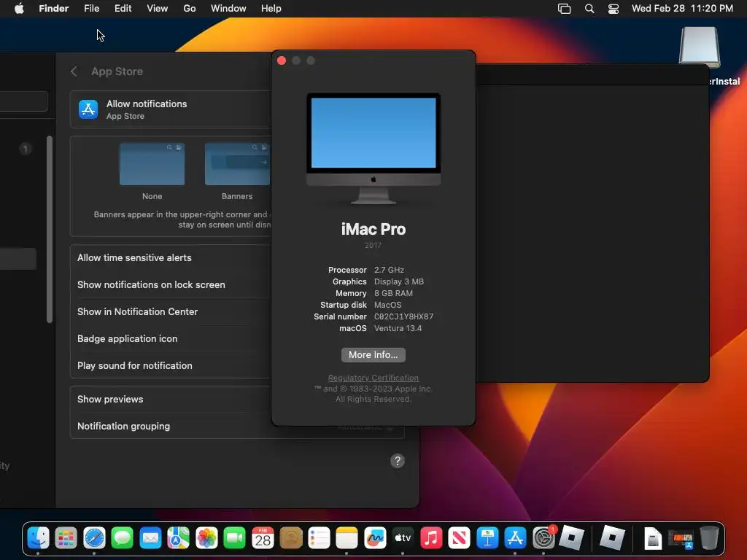Viewport: 747px width, 560px height.
Task: Select the Banners alert style thumbnail
Action: 237,164
